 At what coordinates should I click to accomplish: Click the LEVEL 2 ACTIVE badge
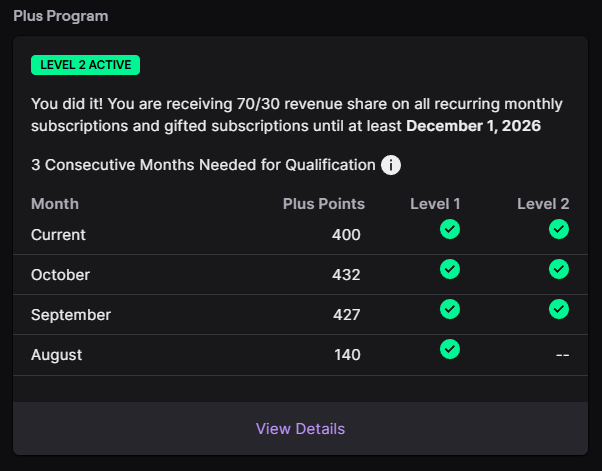[86, 65]
